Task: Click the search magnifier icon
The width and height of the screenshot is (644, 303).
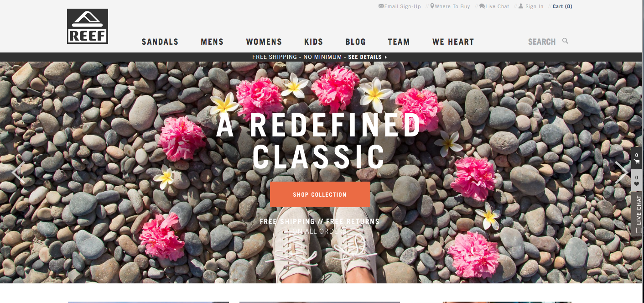Action: pyautogui.click(x=565, y=41)
